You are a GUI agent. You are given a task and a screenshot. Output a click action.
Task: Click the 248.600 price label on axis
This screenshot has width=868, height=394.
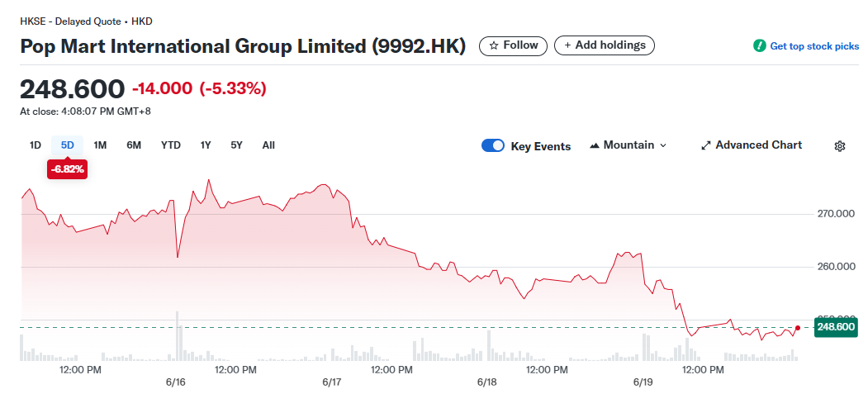[835, 327]
